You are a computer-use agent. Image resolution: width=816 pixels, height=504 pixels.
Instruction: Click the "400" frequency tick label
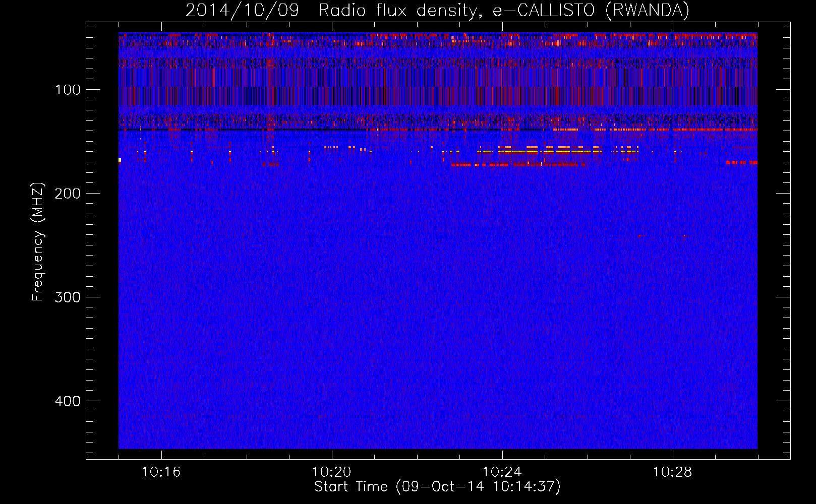click(x=68, y=401)
